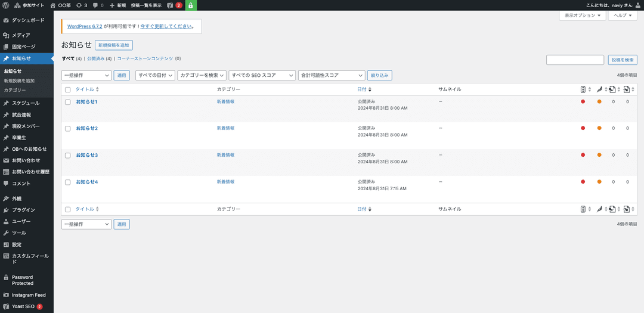Filter by コーナーストーンコンテンツ

point(145,59)
